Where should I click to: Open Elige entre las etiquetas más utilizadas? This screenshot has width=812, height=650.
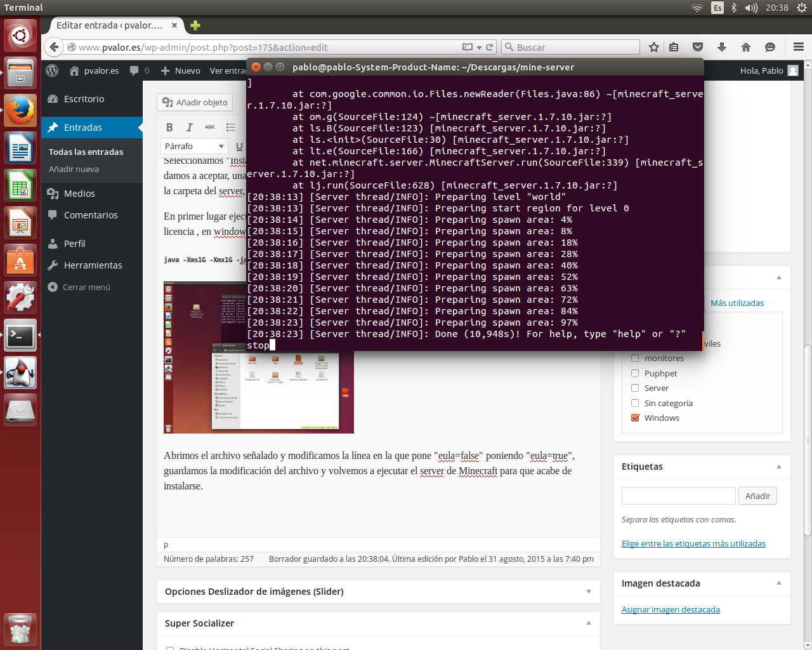693,543
